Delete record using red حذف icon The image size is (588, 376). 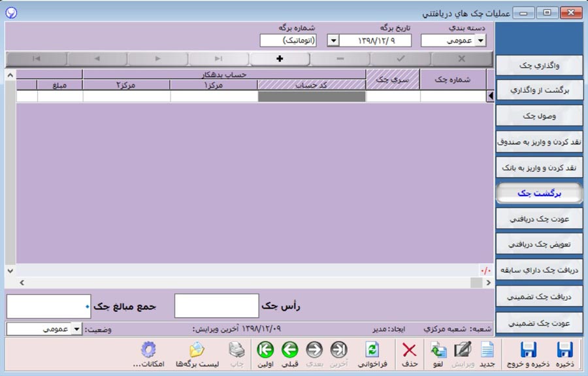pos(410,354)
